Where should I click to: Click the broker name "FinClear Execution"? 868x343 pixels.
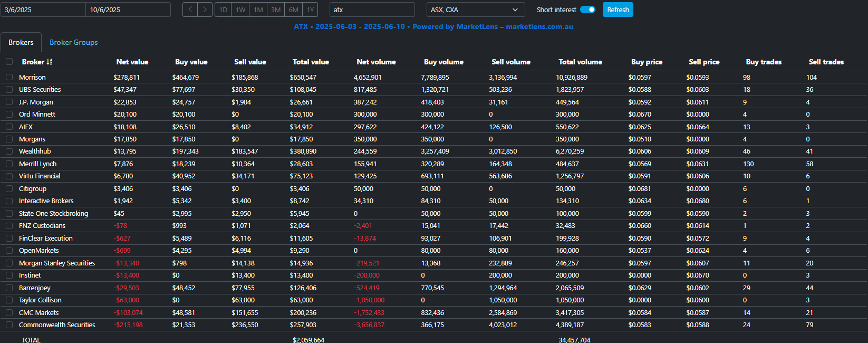click(x=46, y=238)
